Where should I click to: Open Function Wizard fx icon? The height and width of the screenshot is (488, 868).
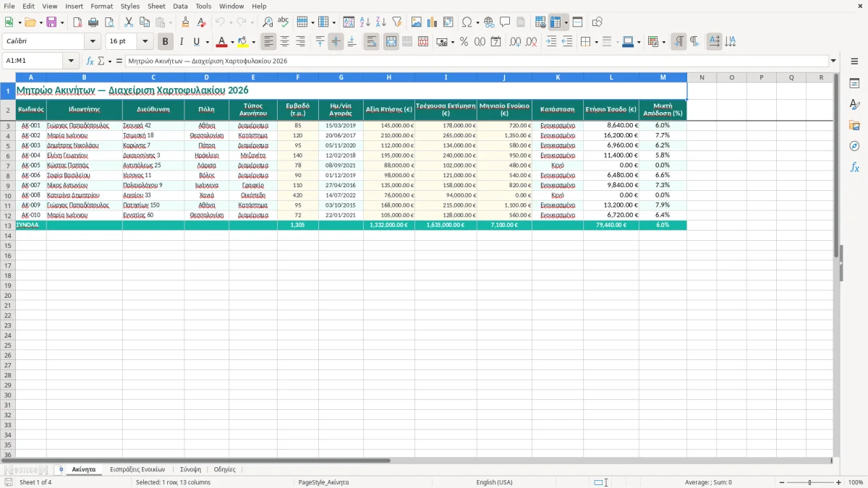(90, 61)
